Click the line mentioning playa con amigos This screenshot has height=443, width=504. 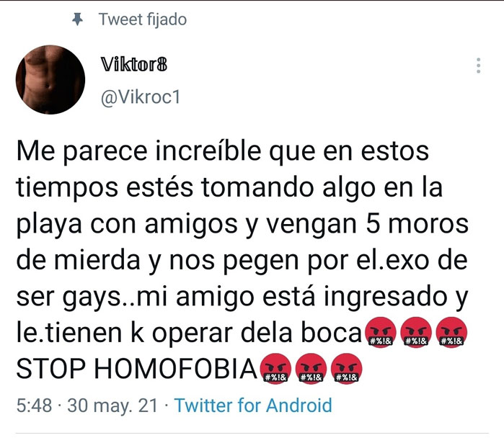(242, 225)
